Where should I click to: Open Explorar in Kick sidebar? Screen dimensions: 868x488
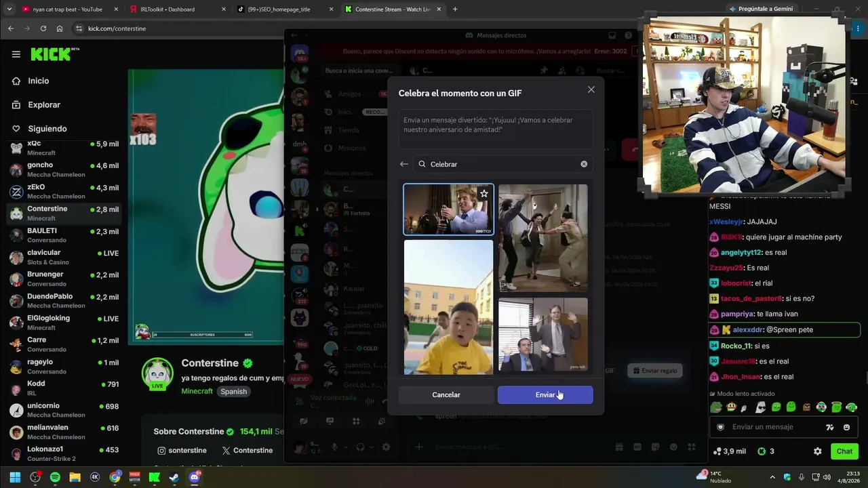pos(44,105)
